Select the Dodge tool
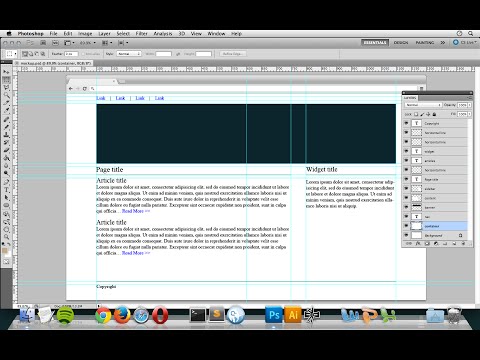480x360 pixels. (x=6, y=174)
